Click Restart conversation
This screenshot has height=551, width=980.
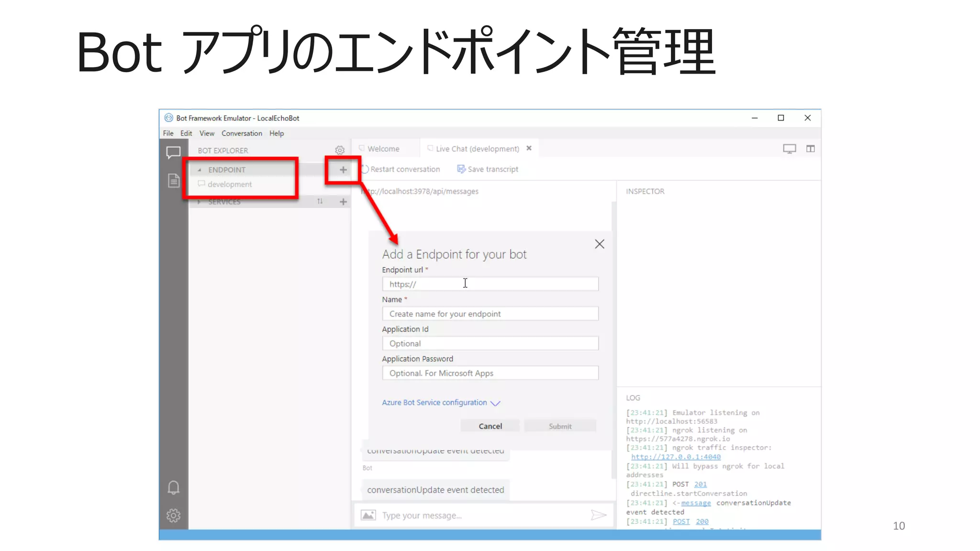pos(401,169)
